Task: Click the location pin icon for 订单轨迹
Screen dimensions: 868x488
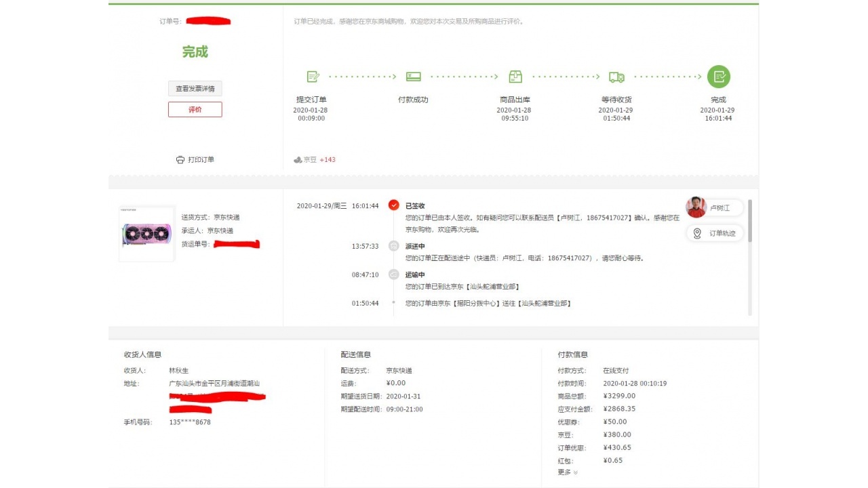Action: tap(696, 233)
